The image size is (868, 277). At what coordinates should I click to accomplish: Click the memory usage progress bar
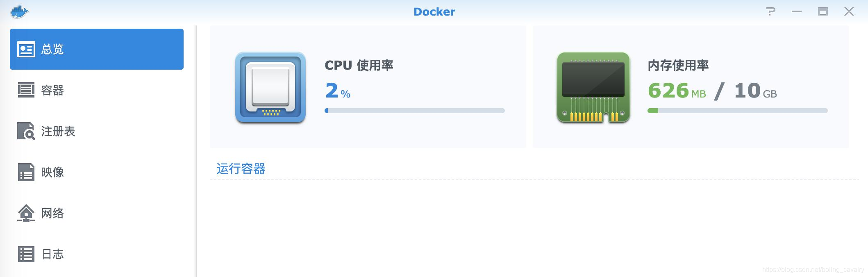tap(737, 111)
